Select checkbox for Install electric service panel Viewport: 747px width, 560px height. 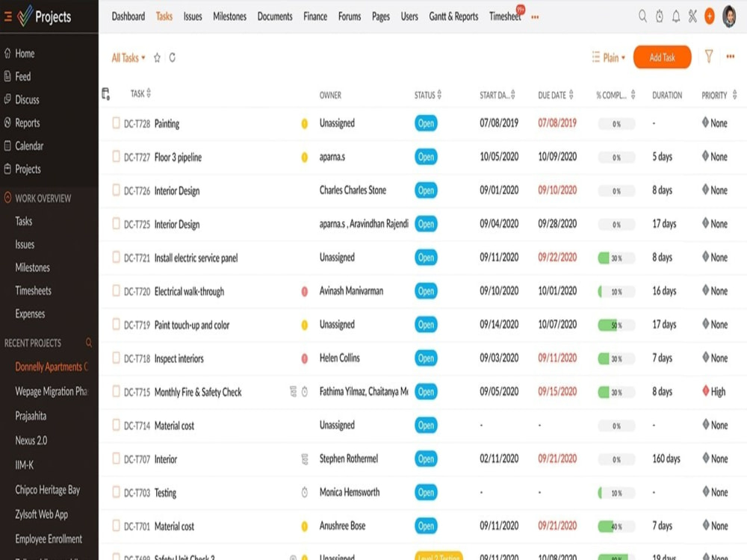[x=117, y=257]
